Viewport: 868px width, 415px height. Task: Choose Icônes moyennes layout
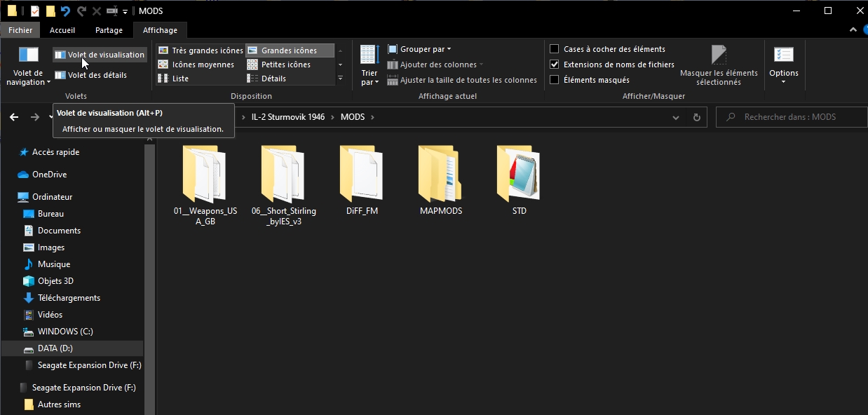(197, 64)
